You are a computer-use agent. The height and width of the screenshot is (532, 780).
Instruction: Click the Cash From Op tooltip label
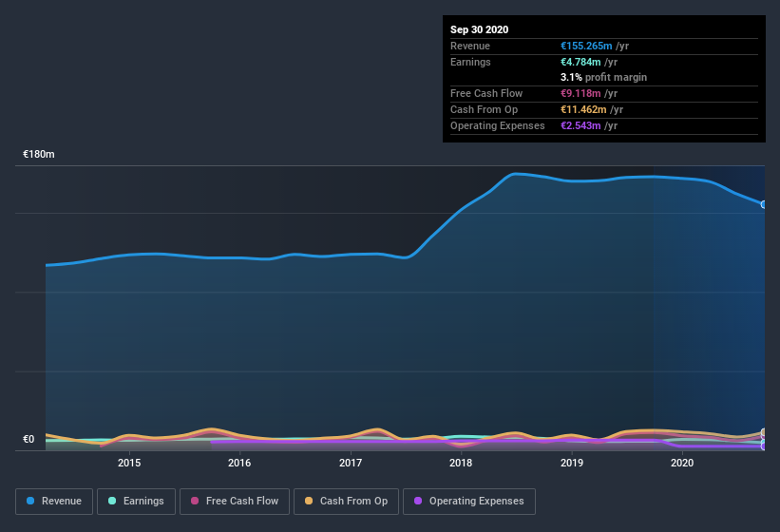click(x=484, y=109)
